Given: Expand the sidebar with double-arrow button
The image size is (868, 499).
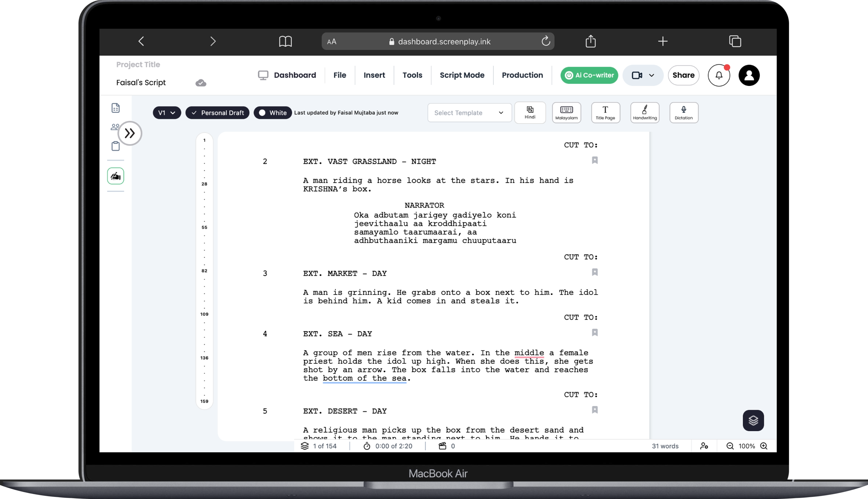Looking at the screenshot, I should [130, 133].
